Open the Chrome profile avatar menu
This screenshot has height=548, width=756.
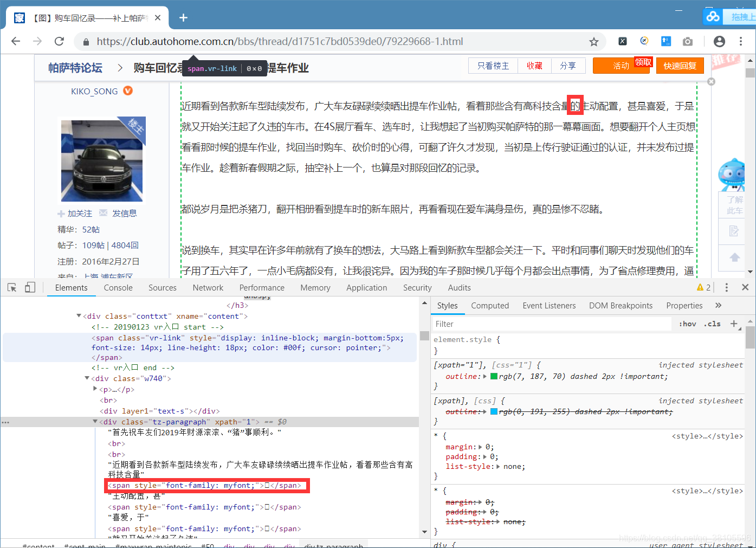719,41
